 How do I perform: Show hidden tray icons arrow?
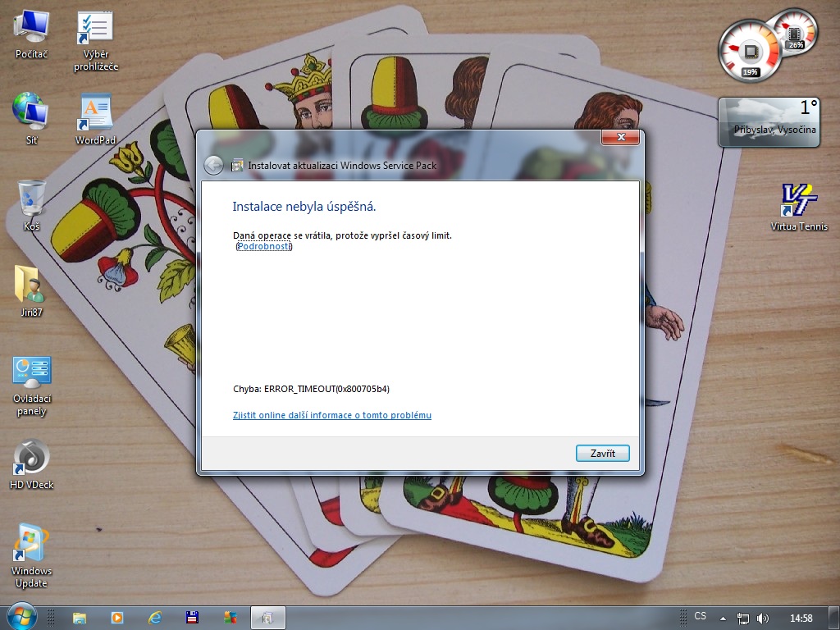pyautogui.click(x=723, y=619)
